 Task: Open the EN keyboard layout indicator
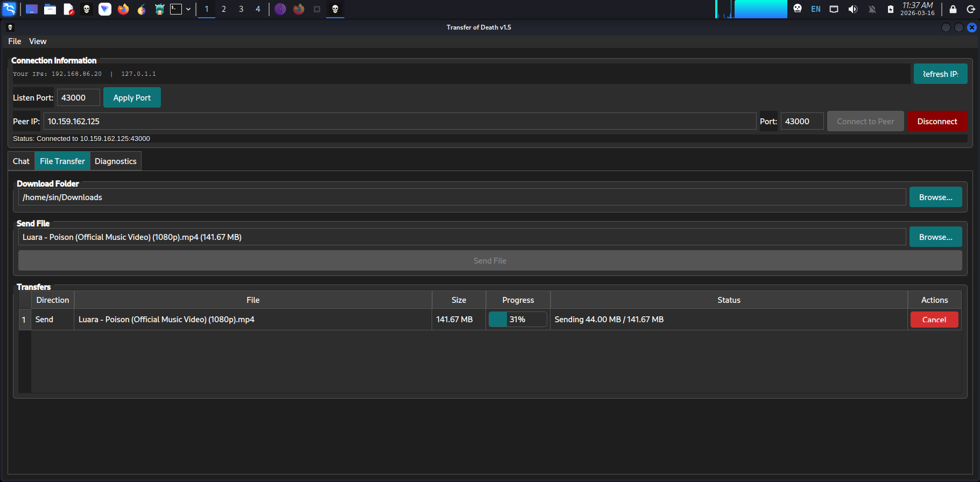[x=816, y=9]
